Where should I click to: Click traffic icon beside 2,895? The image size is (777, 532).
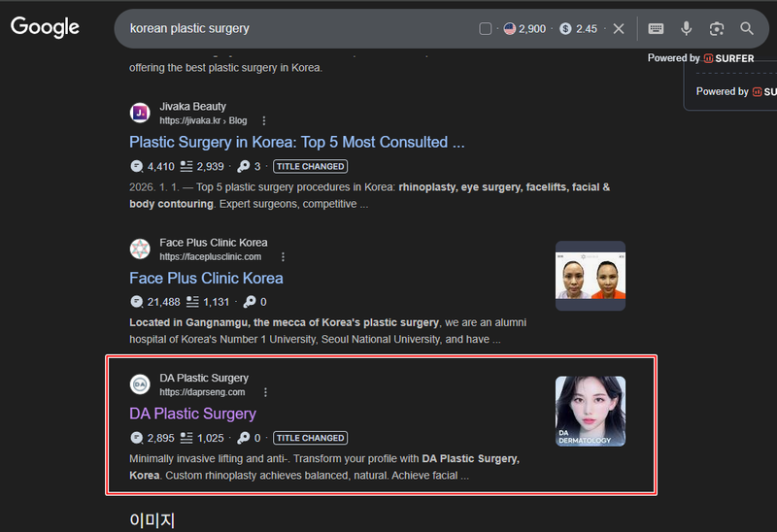click(x=136, y=438)
